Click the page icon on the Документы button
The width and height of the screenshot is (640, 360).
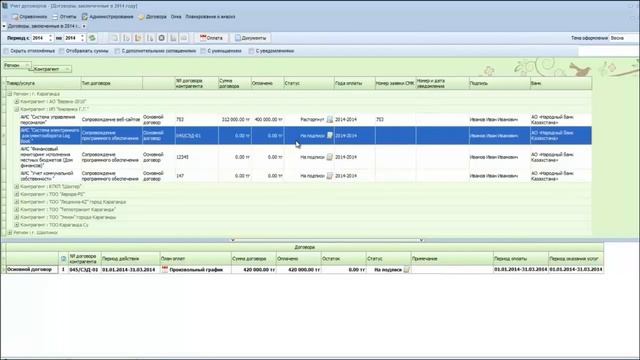click(x=238, y=38)
